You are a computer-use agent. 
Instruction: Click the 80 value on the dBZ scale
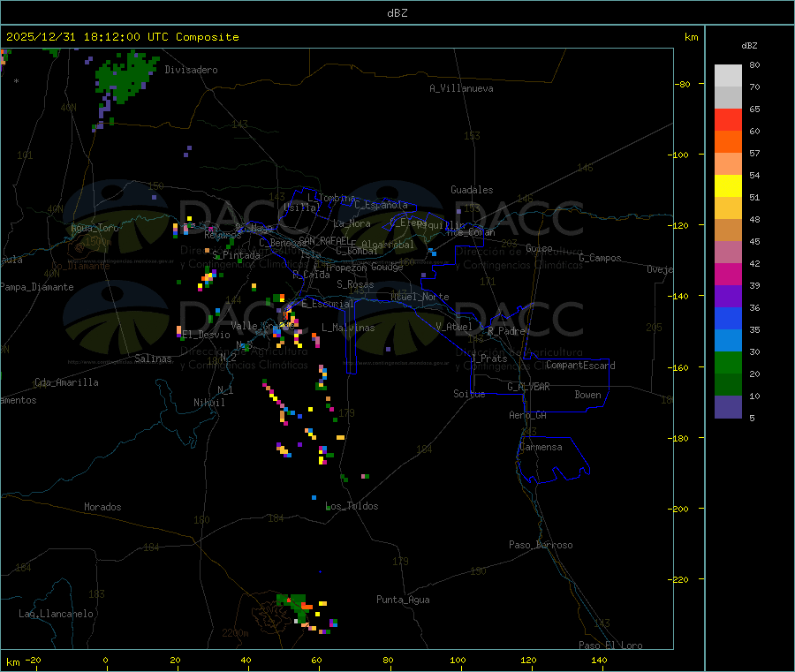click(754, 64)
